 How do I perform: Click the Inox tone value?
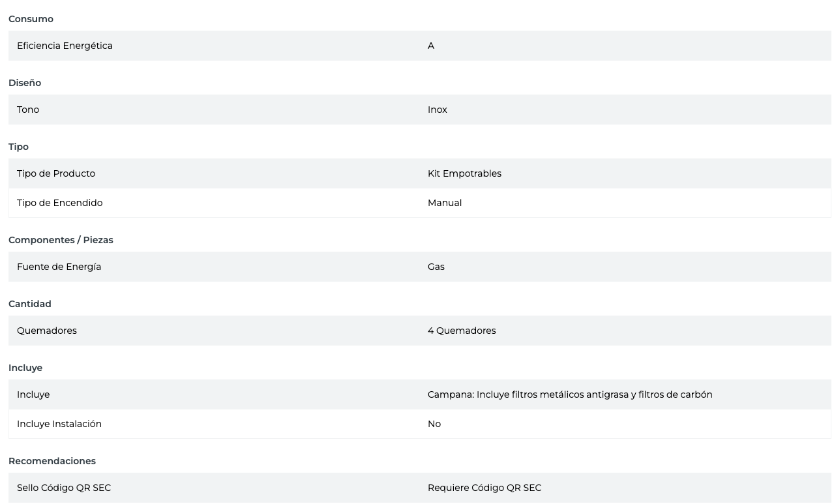pyautogui.click(x=438, y=110)
